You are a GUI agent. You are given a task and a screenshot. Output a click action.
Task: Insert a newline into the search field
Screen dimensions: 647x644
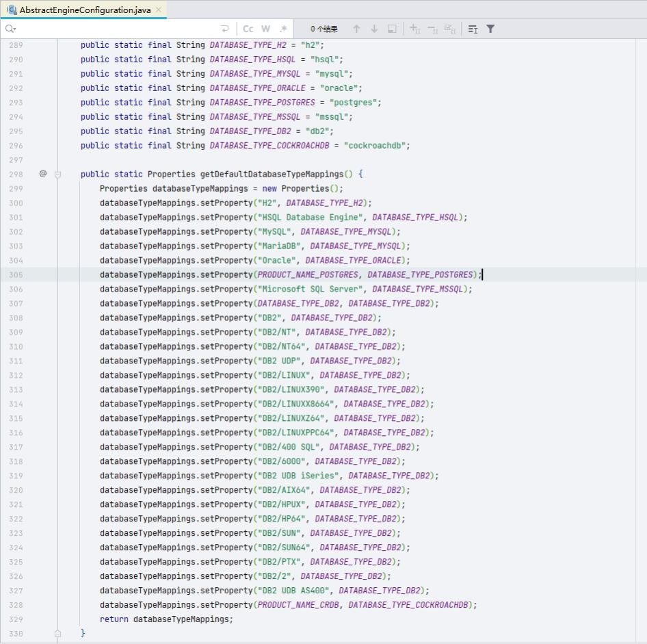[x=226, y=29]
